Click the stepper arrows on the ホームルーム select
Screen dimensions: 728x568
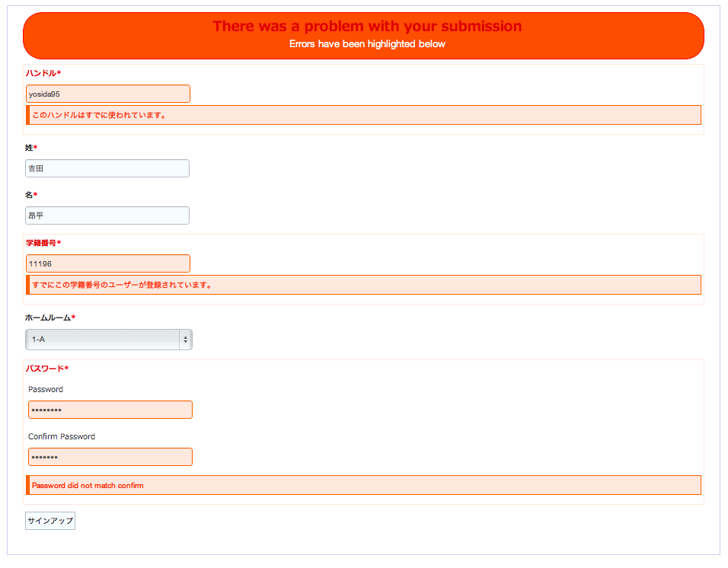coord(186,340)
